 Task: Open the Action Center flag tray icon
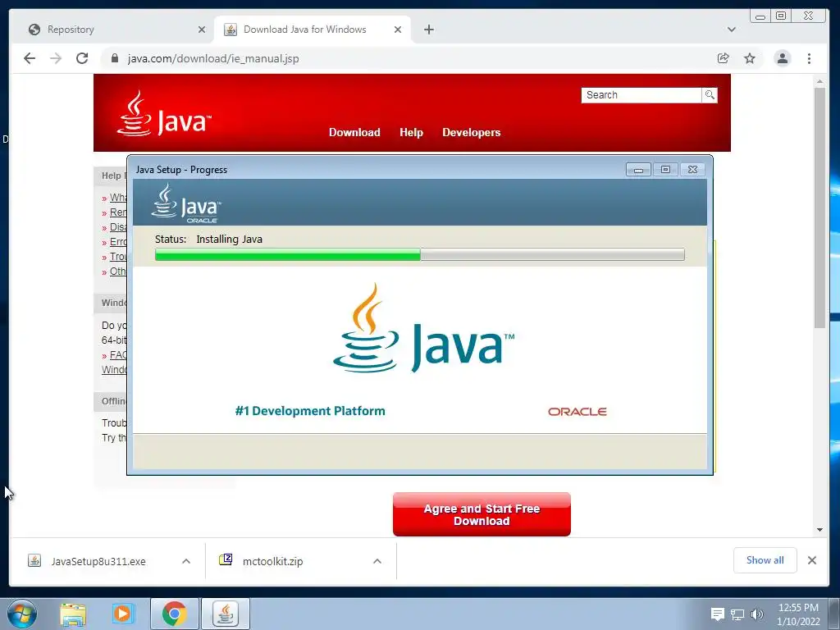[x=717, y=614]
